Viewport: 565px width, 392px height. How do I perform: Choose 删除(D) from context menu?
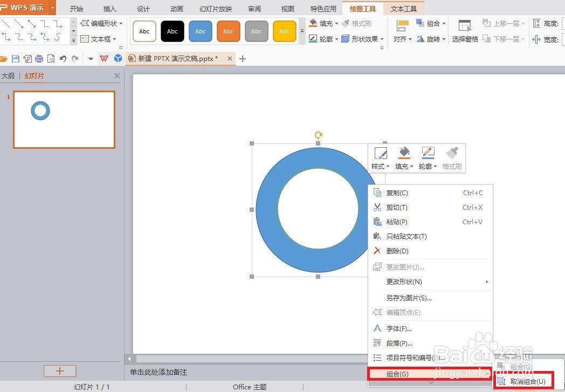[430, 251]
